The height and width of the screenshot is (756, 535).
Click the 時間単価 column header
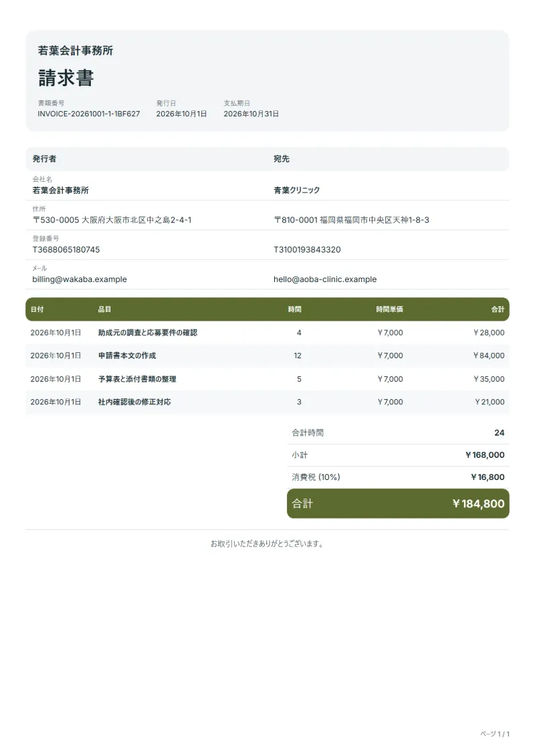click(x=390, y=309)
